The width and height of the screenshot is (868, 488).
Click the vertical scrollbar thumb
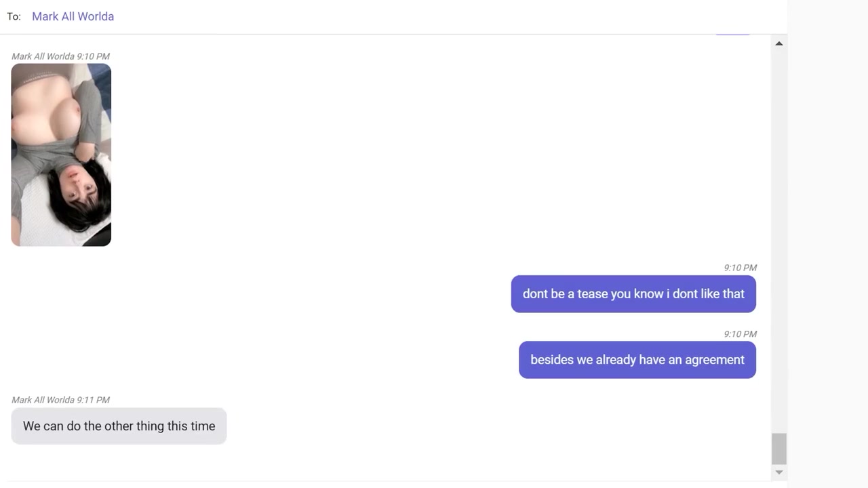click(778, 449)
